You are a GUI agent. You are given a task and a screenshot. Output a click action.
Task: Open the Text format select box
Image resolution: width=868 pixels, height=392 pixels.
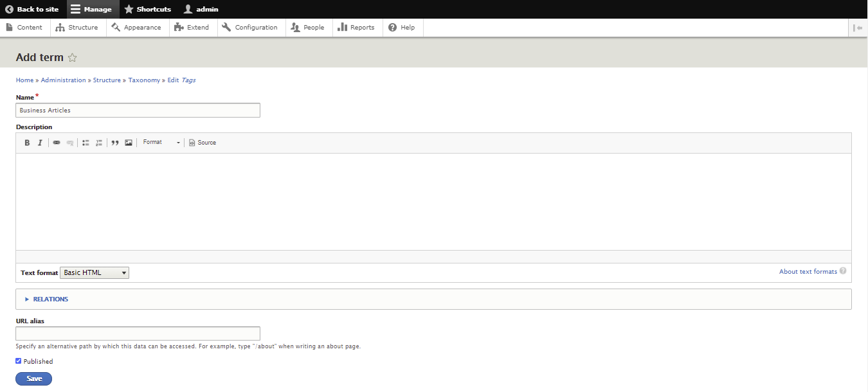[95, 272]
